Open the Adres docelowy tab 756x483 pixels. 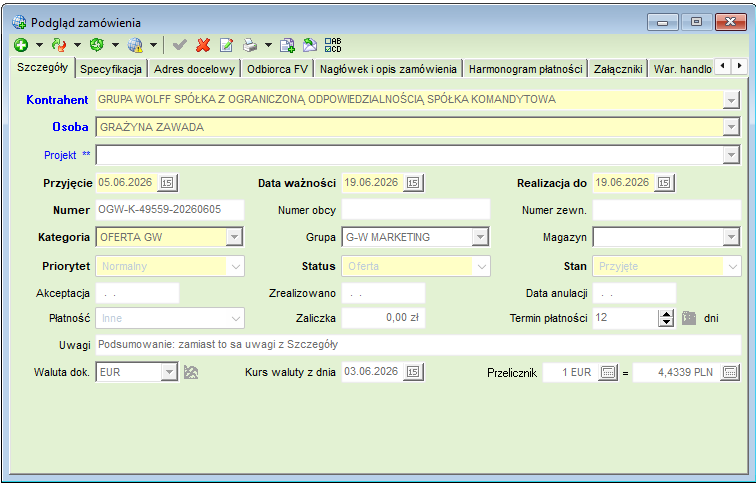click(x=194, y=69)
